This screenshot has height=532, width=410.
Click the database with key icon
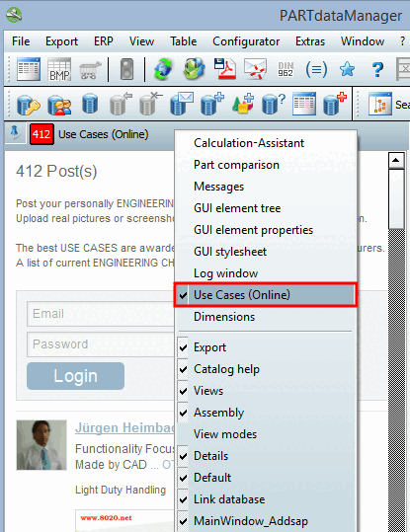[29, 105]
